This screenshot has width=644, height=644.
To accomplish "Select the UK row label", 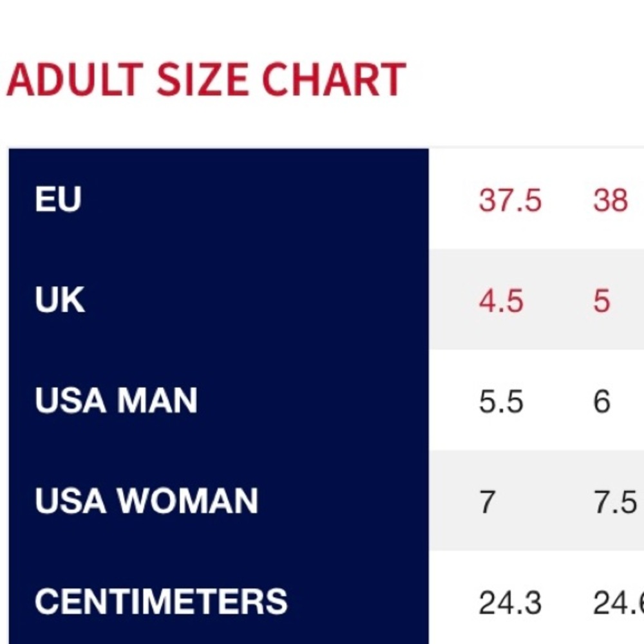I will 60,301.
